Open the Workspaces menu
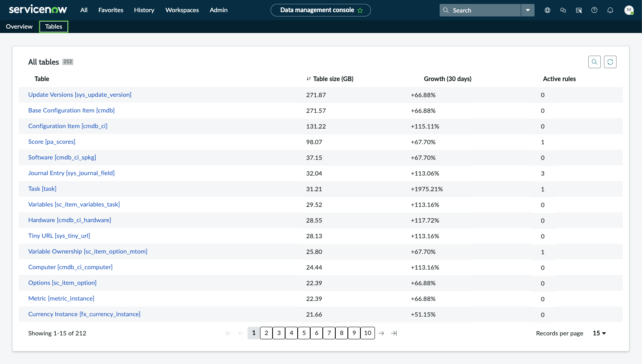This screenshot has width=642, height=364. coord(182,10)
